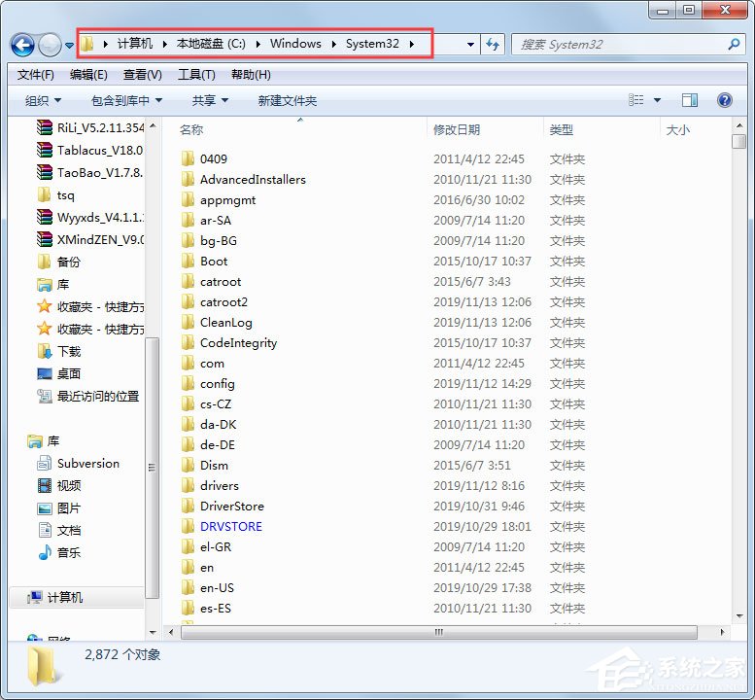The height and width of the screenshot is (700, 755).
Task: Click the horizontal scrollbar in file list
Action: 439,632
